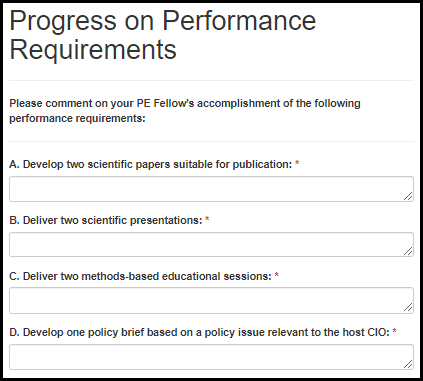The image size is (423, 381).
Task: Click the policy brief comment text area
Action: pyautogui.click(x=211, y=357)
